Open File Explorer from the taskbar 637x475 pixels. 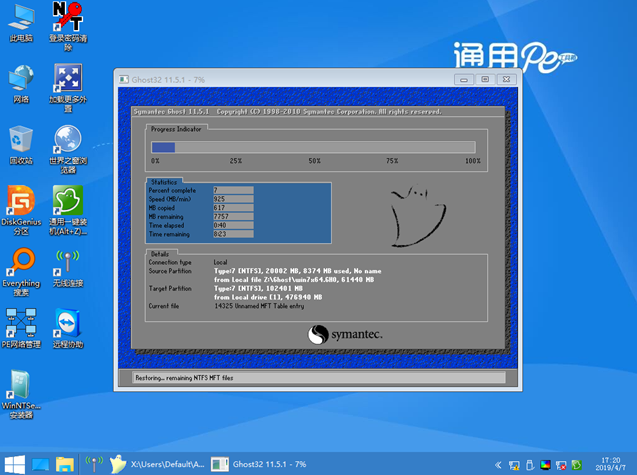[66, 464]
